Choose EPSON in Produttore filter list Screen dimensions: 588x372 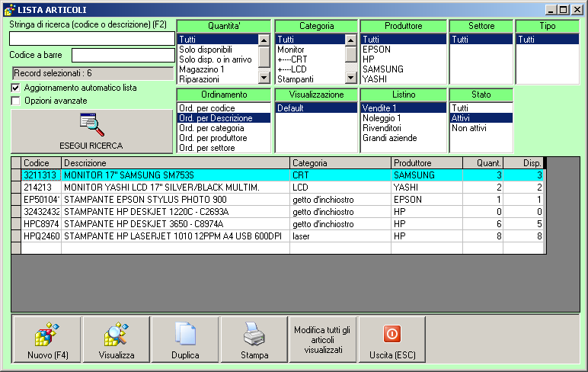pyautogui.click(x=377, y=50)
